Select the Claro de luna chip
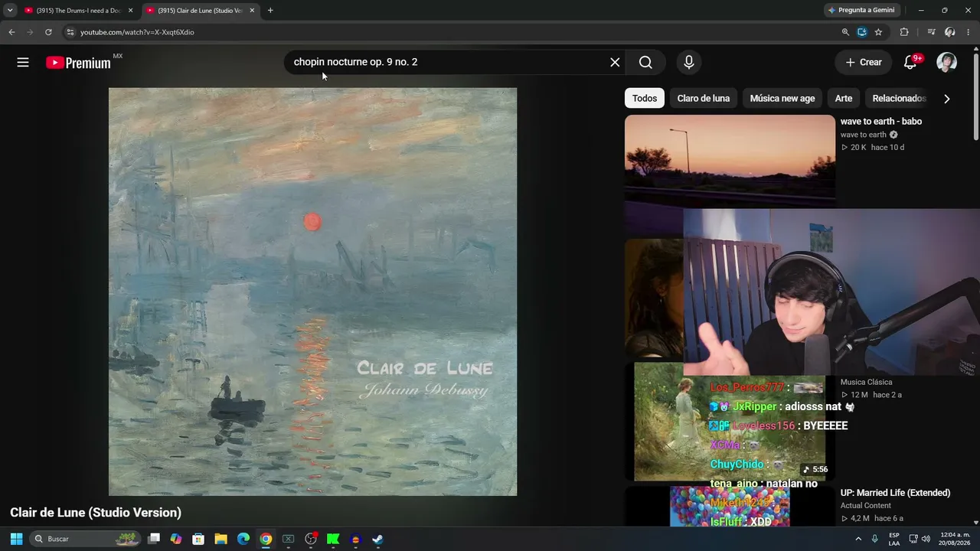 [x=704, y=98]
